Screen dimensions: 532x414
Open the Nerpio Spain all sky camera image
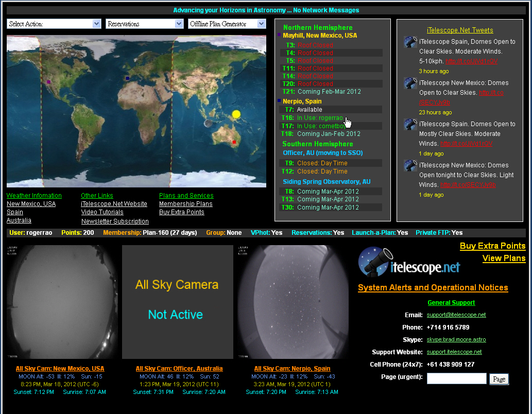coord(293,302)
